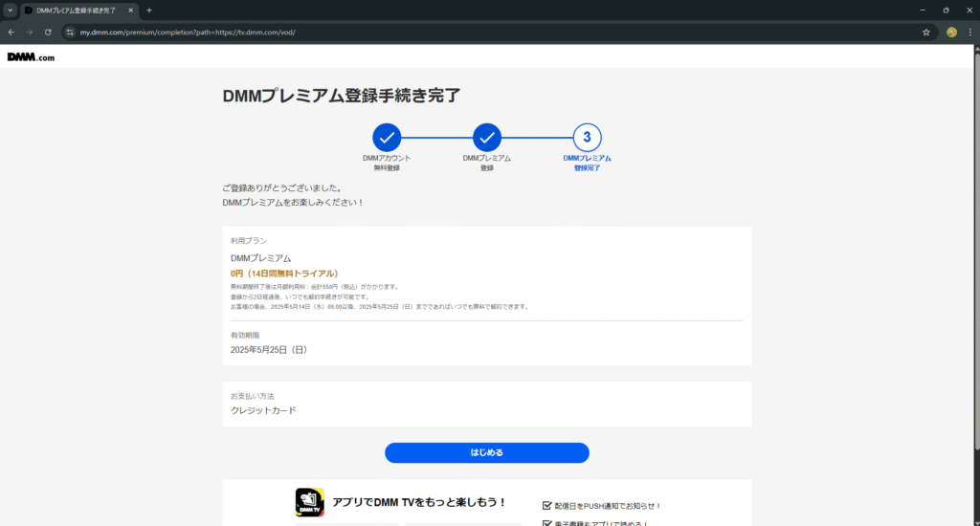This screenshot has width=980, height=526.
Task: Reload the page with the refresh icon
Action: coord(48,32)
